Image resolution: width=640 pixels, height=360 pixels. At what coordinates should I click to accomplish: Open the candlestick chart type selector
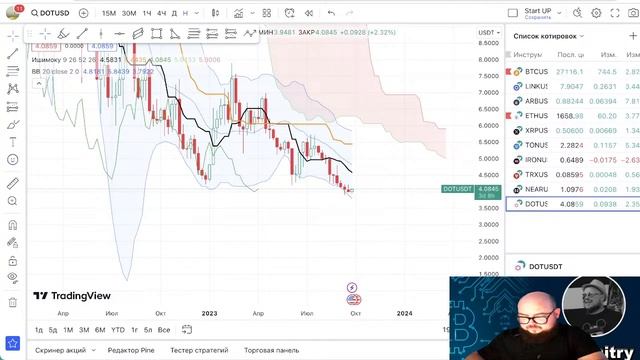tap(216, 13)
